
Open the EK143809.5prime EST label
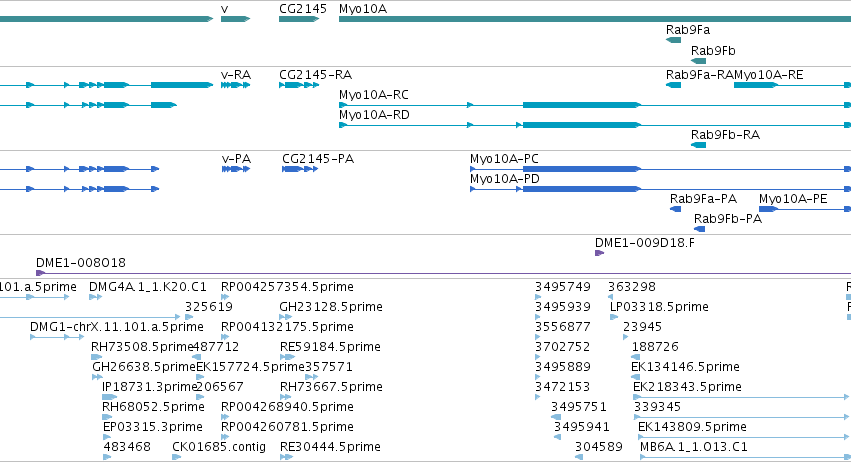coord(693,428)
